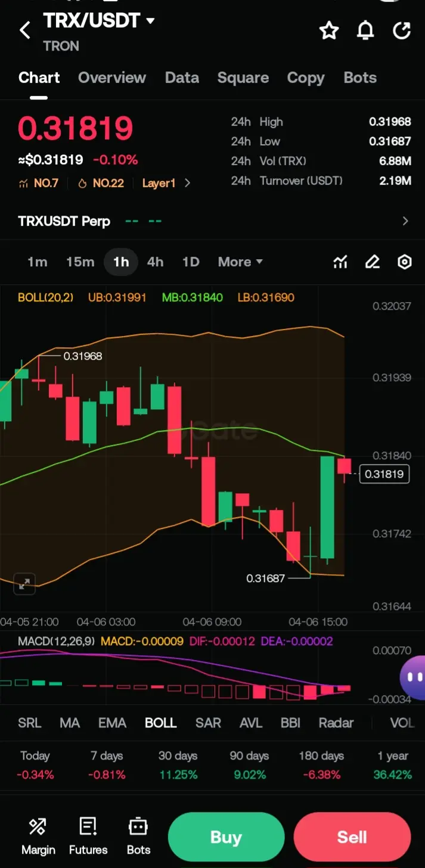Select the 15m timeframe

[x=80, y=262]
